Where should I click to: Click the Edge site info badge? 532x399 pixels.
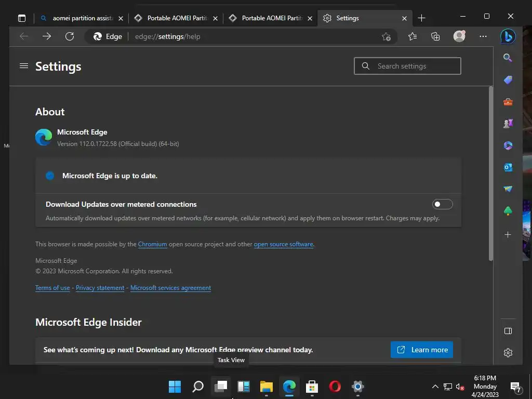108,36
